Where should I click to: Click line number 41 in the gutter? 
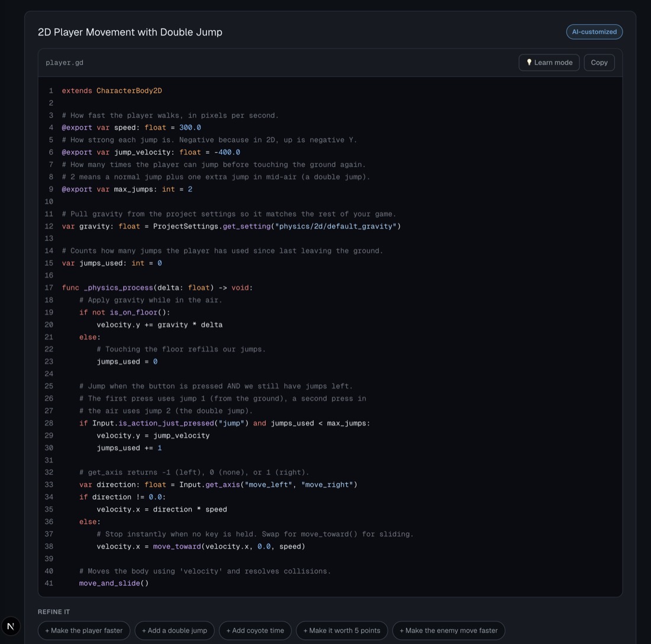(x=49, y=584)
